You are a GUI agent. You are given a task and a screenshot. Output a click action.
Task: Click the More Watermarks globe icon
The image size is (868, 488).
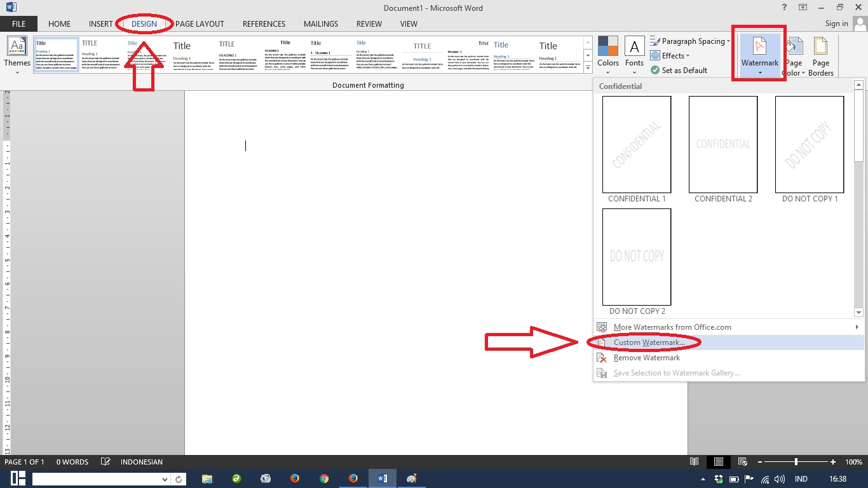602,327
